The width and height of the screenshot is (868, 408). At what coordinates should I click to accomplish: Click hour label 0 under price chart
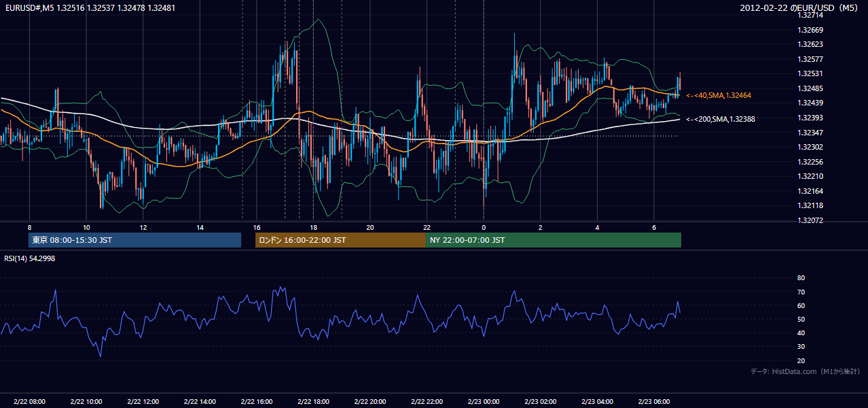click(x=484, y=227)
